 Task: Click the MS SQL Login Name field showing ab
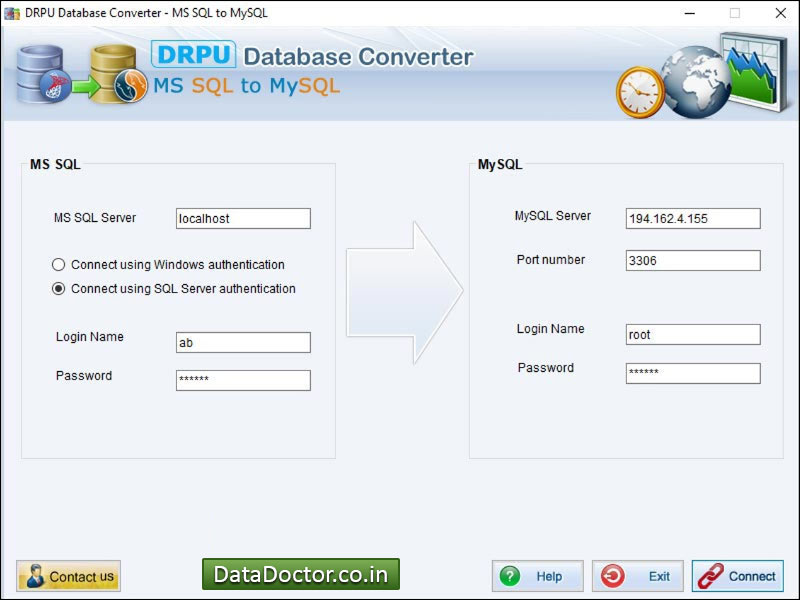pos(243,342)
